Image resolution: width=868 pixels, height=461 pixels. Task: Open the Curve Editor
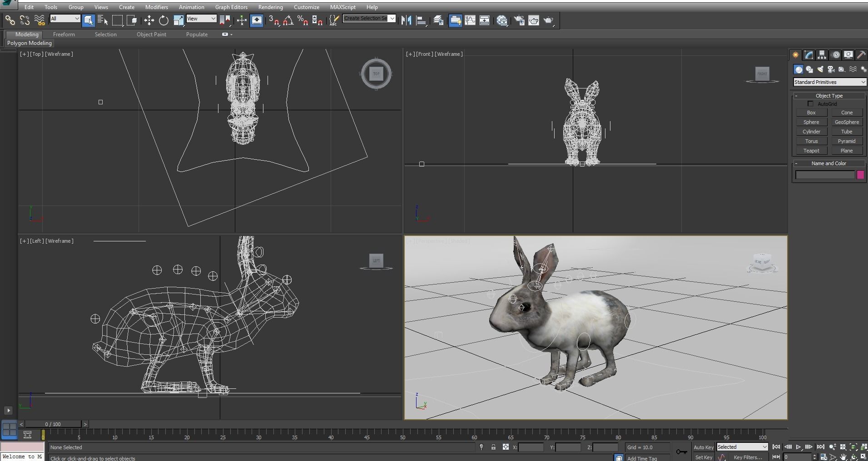coord(470,20)
